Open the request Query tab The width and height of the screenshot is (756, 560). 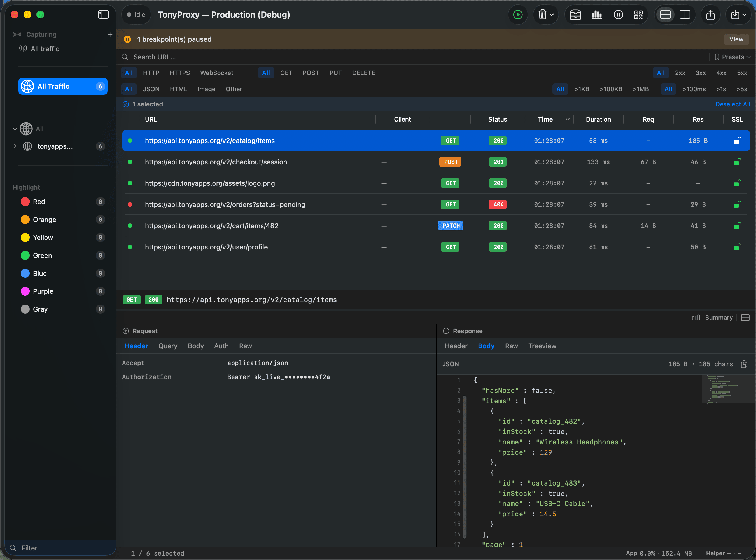[168, 346]
